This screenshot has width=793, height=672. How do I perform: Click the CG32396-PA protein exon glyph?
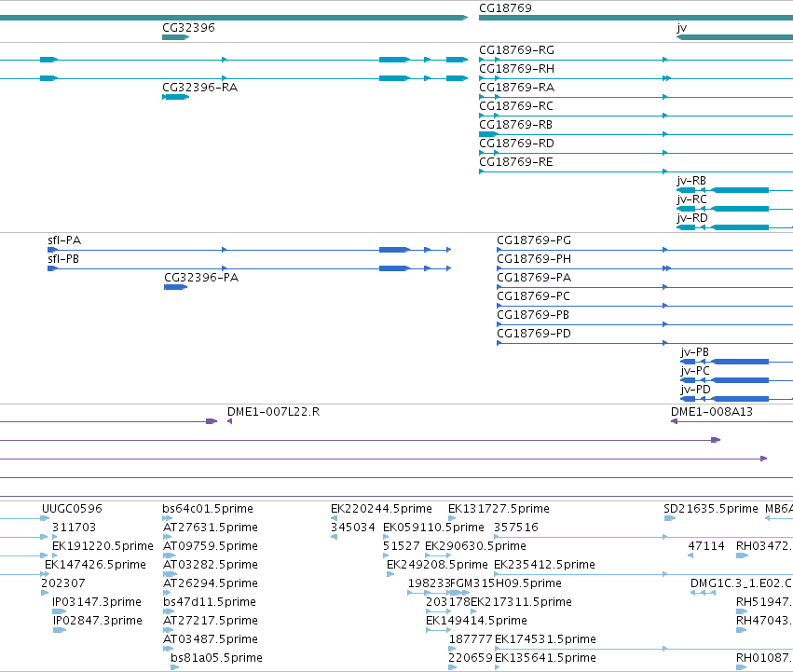(175, 287)
